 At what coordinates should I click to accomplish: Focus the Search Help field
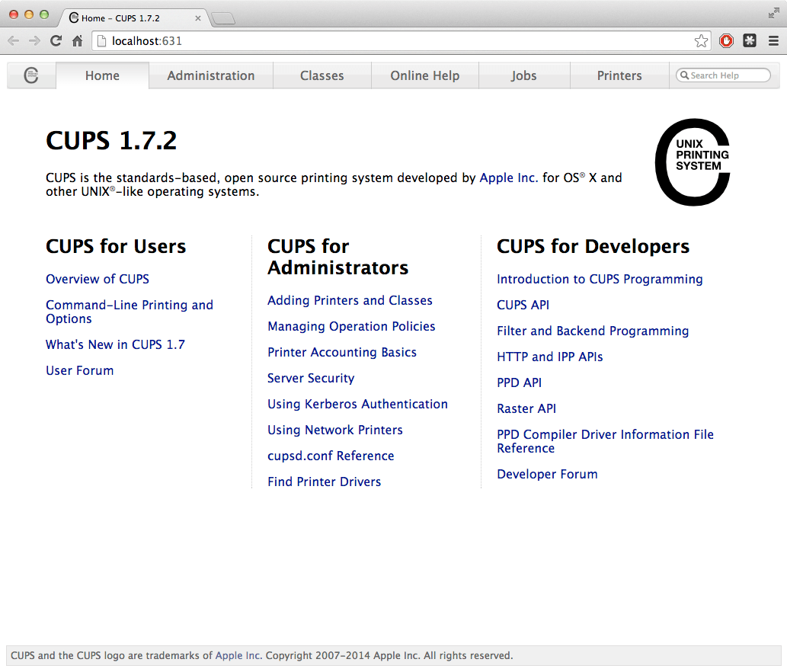point(723,75)
